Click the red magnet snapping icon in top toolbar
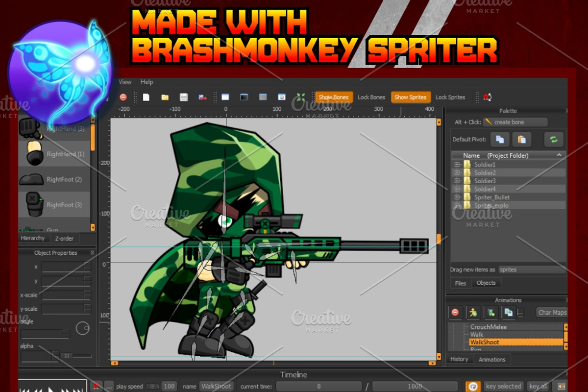 tap(487, 97)
